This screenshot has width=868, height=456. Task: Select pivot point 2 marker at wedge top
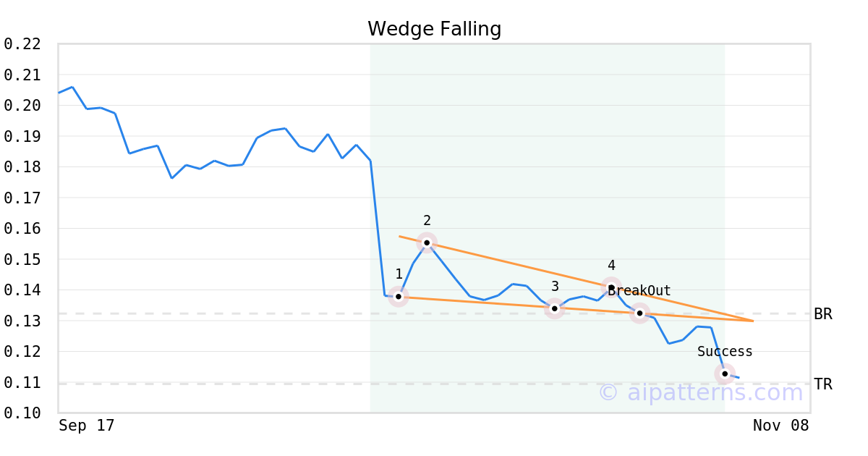tap(427, 242)
